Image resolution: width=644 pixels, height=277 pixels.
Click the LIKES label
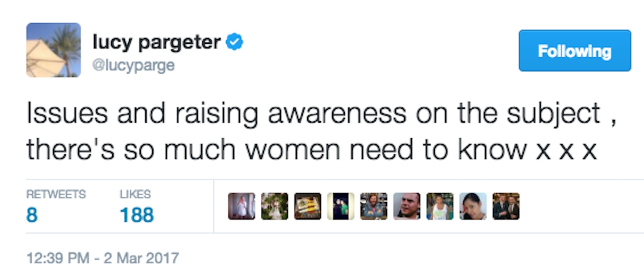click(135, 194)
